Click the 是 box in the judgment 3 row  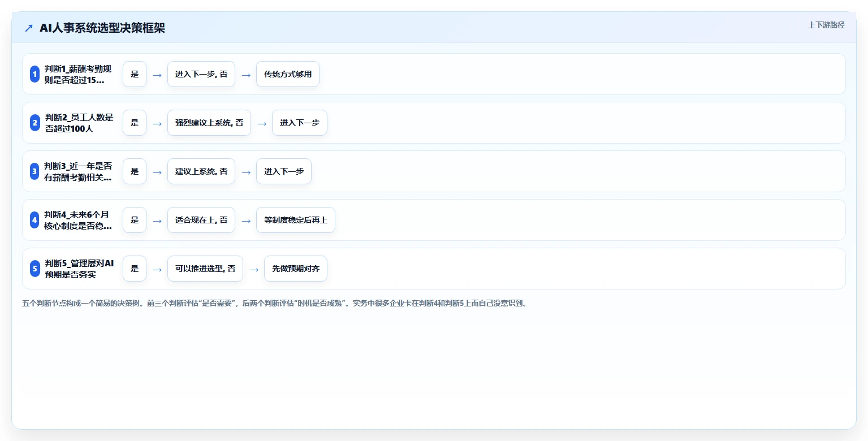click(x=135, y=171)
